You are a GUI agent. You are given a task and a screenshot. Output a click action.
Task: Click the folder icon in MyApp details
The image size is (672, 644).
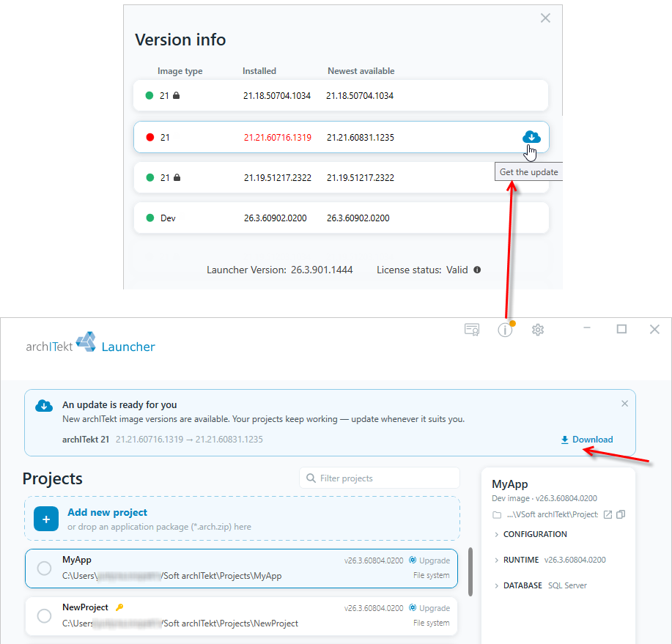coord(497,515)
